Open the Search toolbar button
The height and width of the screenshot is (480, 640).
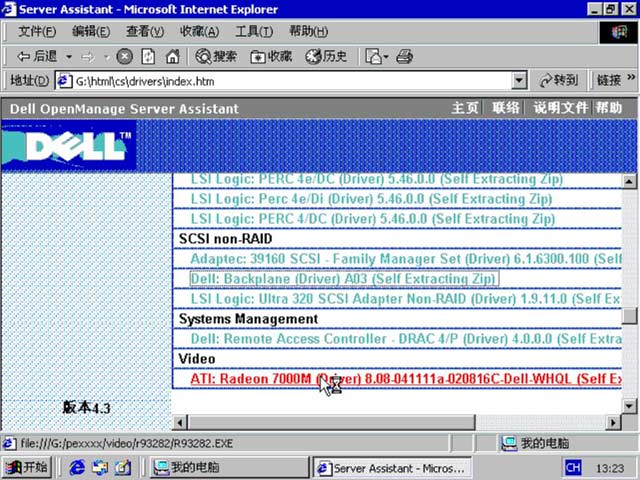(x=216, y=56)
